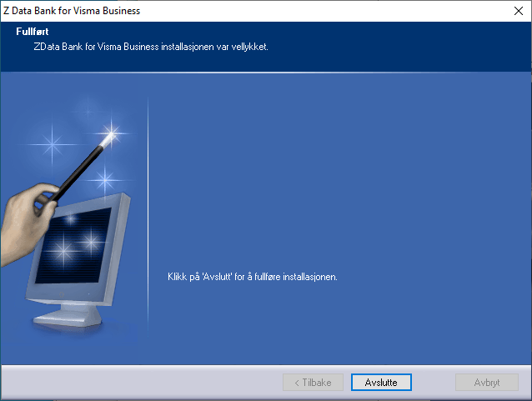Close the Z Data Bank installer window
Screen dimensions: 532x401
click(518, 11)
